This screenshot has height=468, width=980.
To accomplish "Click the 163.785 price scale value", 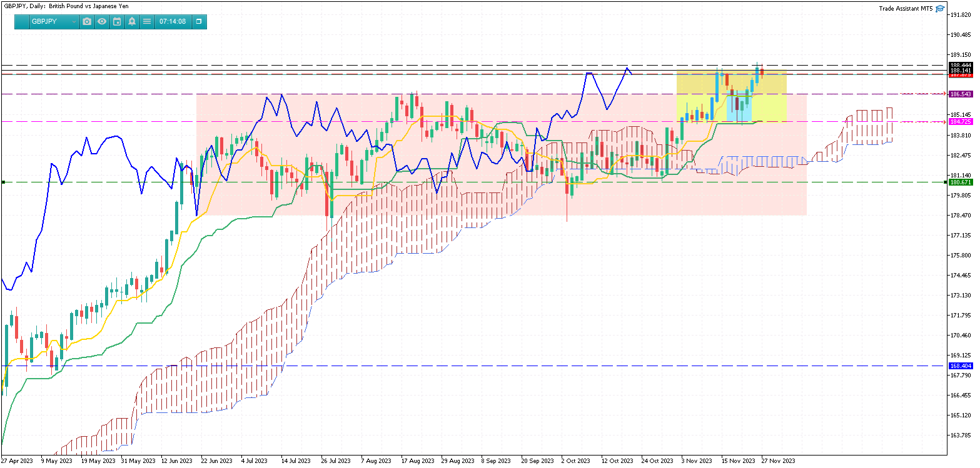I will 961,436.
